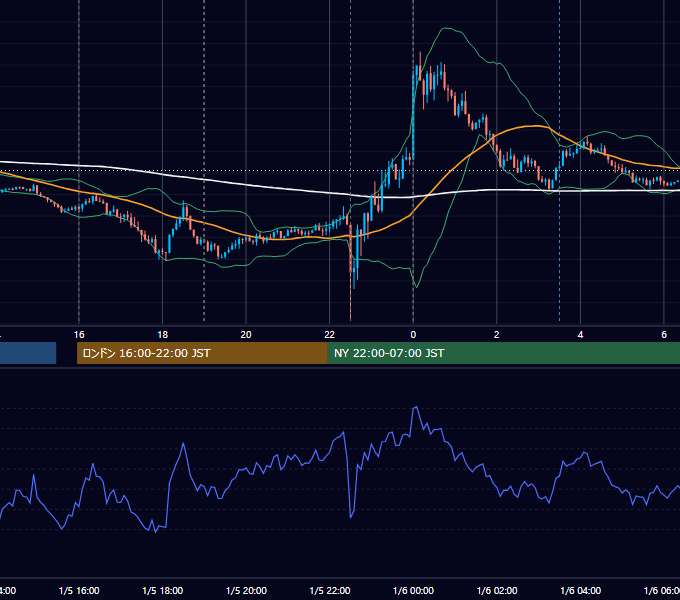Image resolution: width=680 pixels, height=600 pixels.
Task: Click the ロンドン 16:00-22:00 JST session bar
Action: [x=202, y=353]
